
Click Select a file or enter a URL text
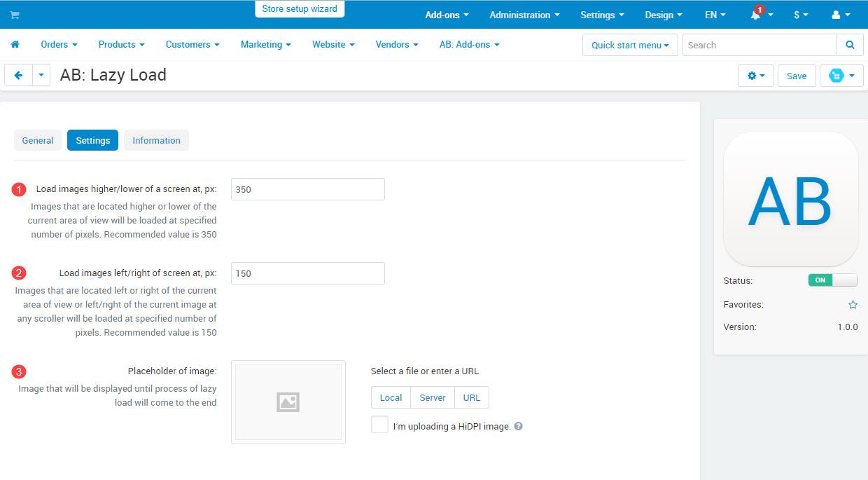(425, 371)
